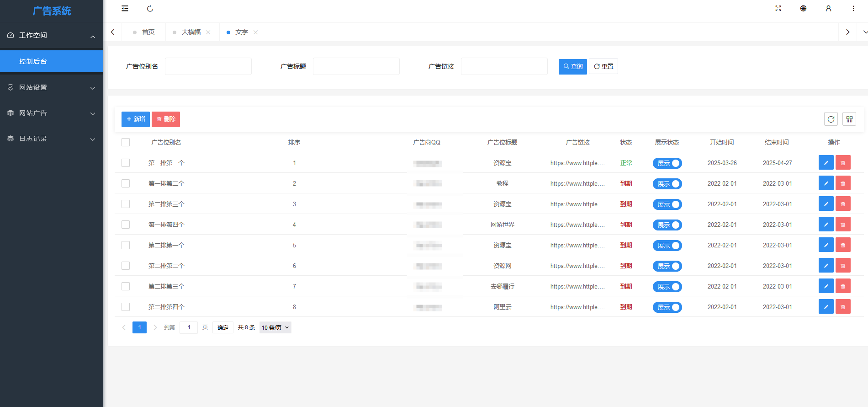Delete the row titled 资源网

point(843,266)
